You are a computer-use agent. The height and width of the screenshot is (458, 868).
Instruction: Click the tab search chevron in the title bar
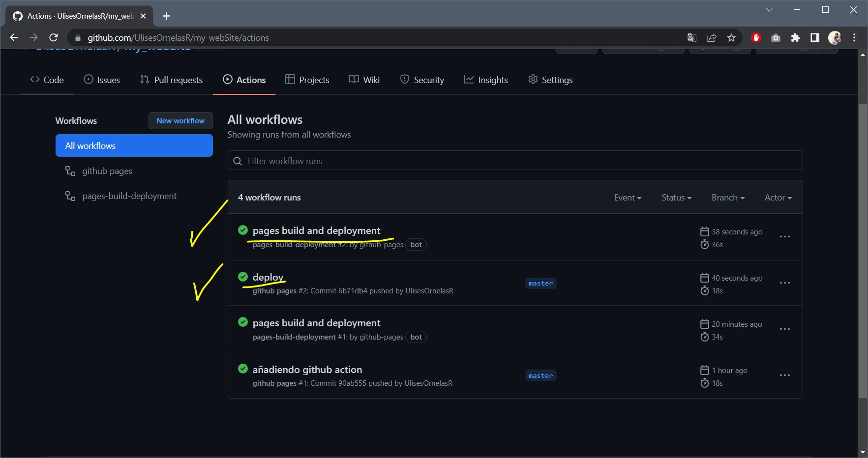point(769,10)
